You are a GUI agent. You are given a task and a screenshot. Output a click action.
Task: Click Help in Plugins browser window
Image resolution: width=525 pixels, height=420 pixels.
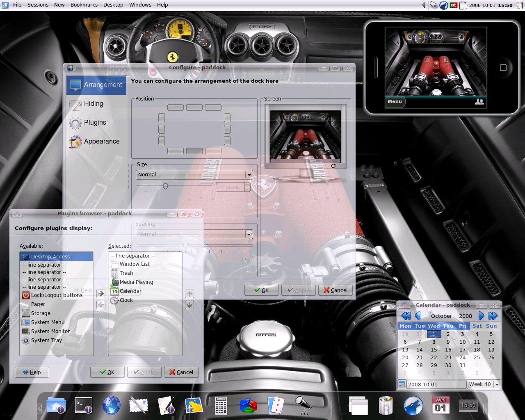[x=32, y=372]
